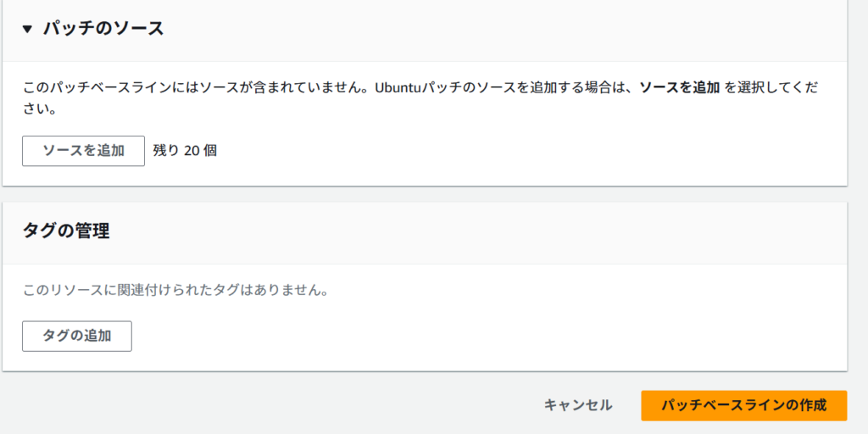Click the タグの管理 heading
Screen dimensions: 868x434
[66, 231]
